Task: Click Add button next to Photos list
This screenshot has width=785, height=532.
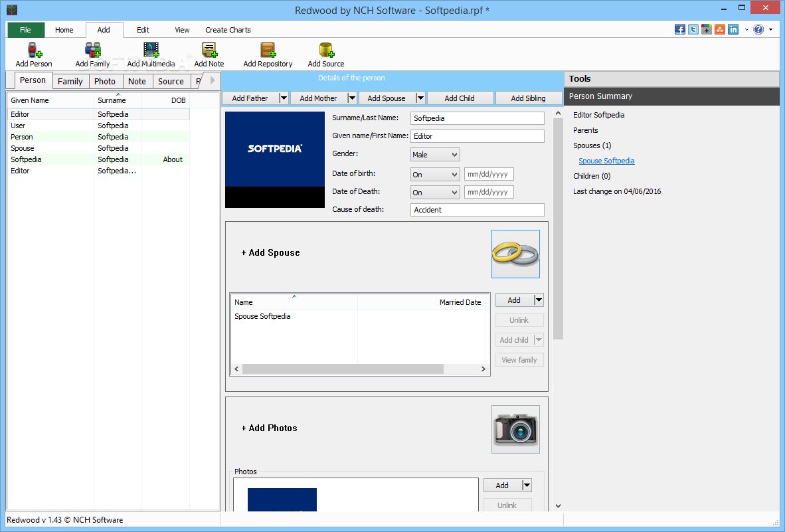Action: tap(502, 486)
